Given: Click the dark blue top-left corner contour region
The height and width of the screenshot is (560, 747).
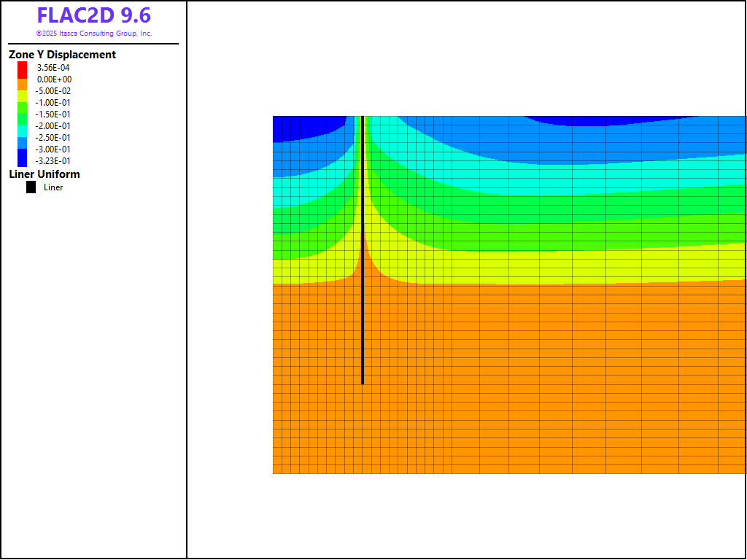Looking at the screenshot, I should 299,128.
